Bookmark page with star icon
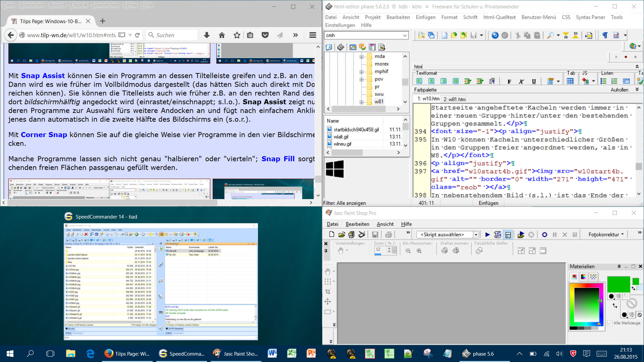644x362 pixels. tap(237, 35)
